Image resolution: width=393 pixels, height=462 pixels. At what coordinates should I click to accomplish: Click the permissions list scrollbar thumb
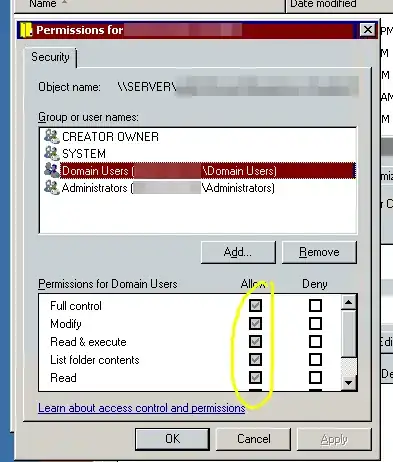tap(349, 333)
